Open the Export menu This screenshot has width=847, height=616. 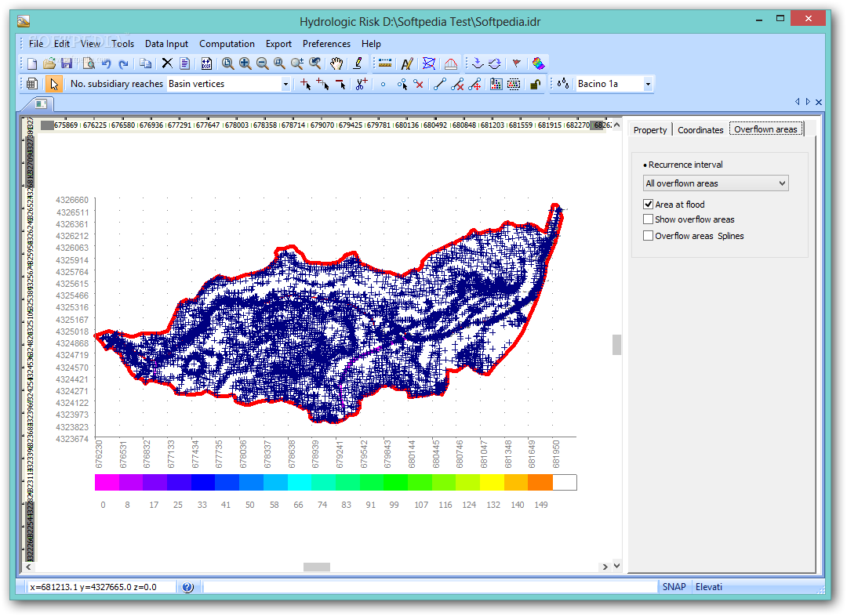click(278, 44)
